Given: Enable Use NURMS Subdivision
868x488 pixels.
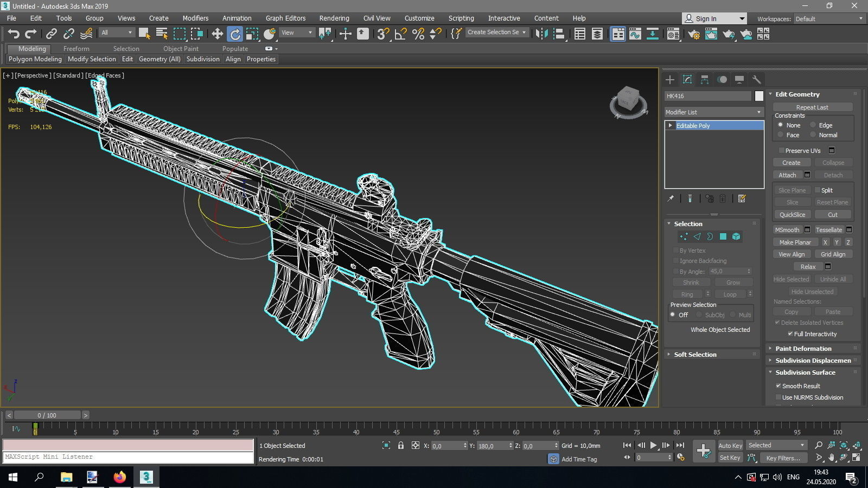Looking at the screenshot, I should click(x=779, y=397).
